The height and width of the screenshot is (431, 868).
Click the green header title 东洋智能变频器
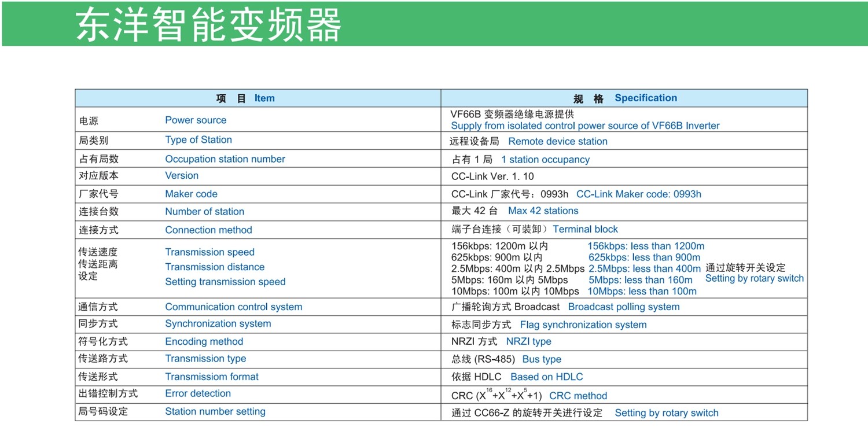pos(209,24)
